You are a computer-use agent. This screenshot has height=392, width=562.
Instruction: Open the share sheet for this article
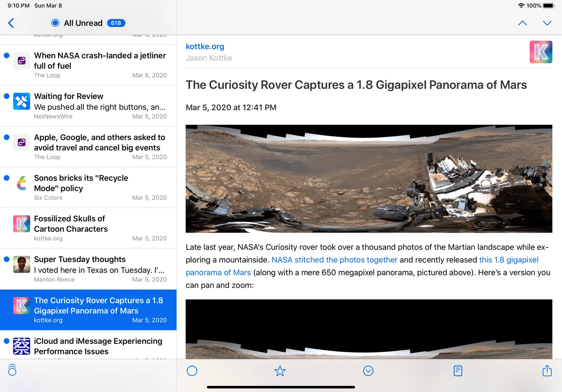547,370
